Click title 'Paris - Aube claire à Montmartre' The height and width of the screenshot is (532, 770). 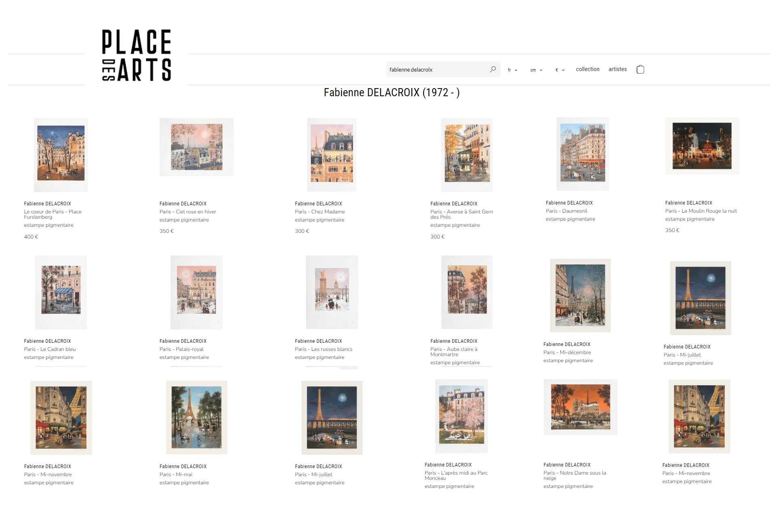coord(454,352)
